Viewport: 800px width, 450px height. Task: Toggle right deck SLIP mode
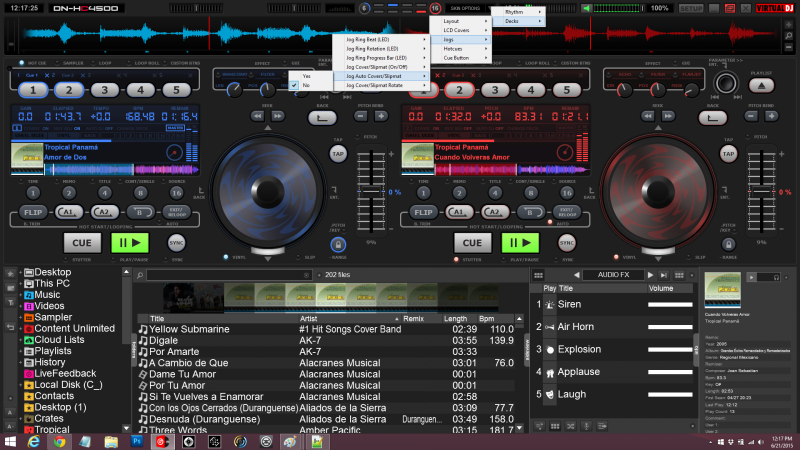click(x=689, y=257)
